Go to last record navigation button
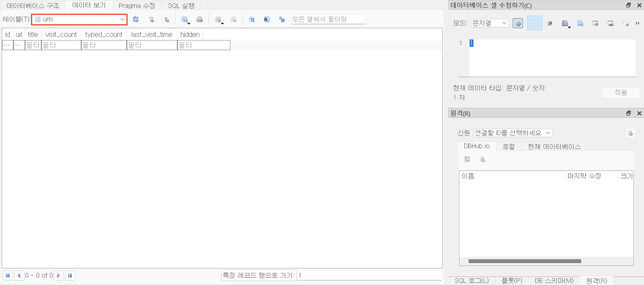644x285 pixels. click(70, 276)
